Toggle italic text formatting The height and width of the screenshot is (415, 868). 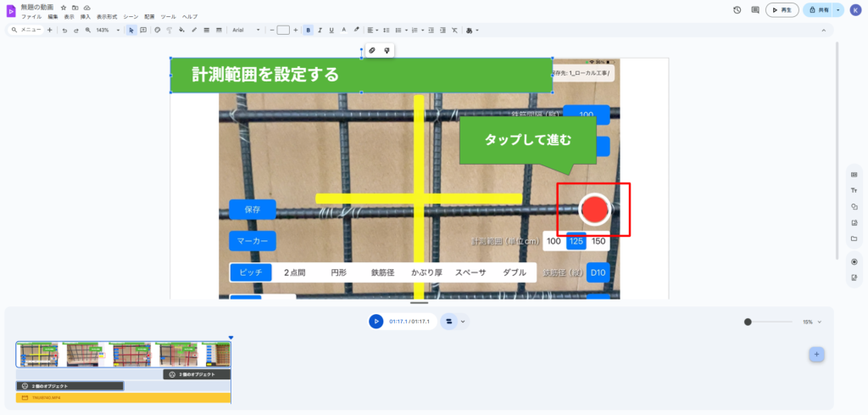(x=320, y=30)
